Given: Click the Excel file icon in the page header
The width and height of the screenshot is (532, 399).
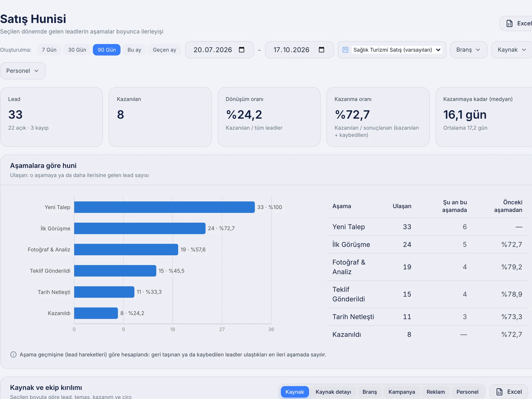Looking at the screenshot, I should (x=509, y=23).
